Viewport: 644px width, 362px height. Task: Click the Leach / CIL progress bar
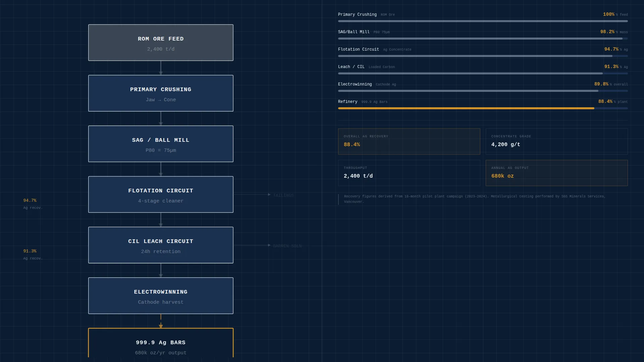[x=483, y=73]
